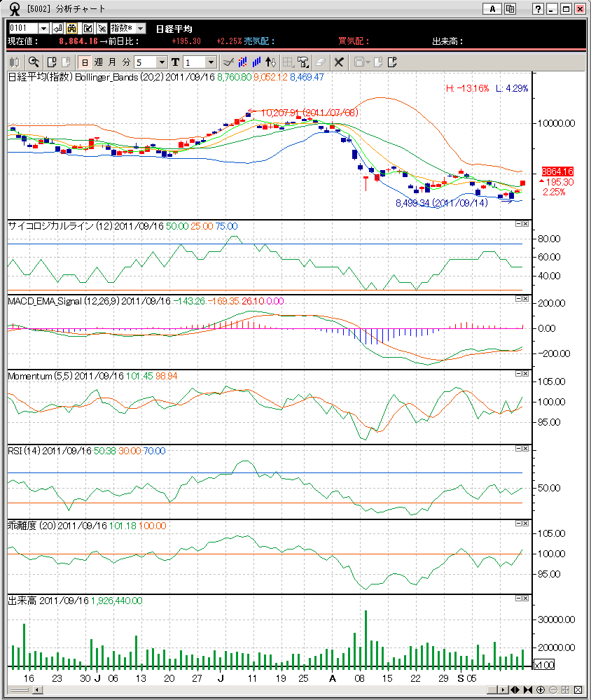Screen dimensions: 591x700
Task: Click the trend line drawing icon
Action: coord(228,62)
